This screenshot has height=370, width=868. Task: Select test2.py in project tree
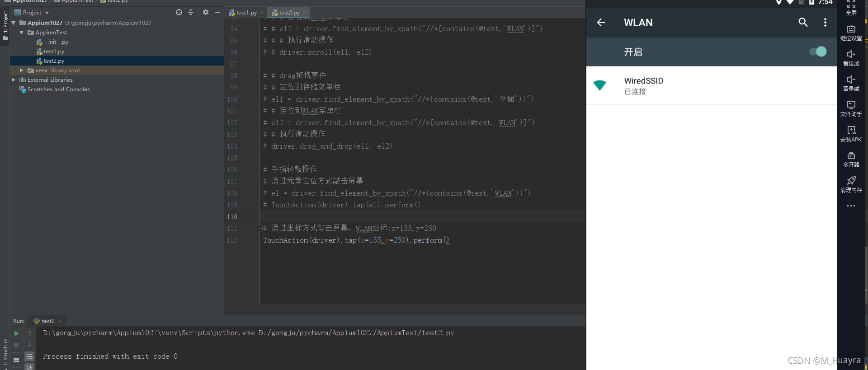pyautogui.click(x=50, y=61)
